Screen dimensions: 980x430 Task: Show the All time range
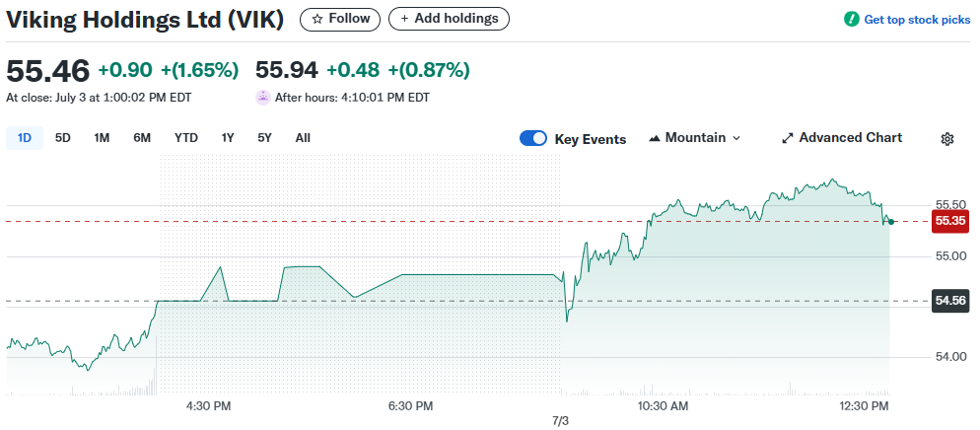(x=303, y=138)
